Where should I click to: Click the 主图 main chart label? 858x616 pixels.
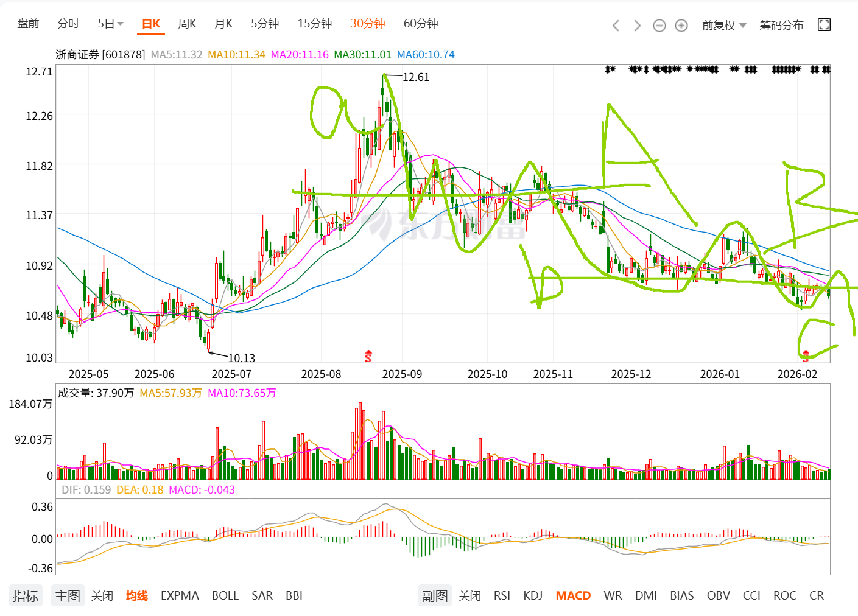tap(68, 596)
